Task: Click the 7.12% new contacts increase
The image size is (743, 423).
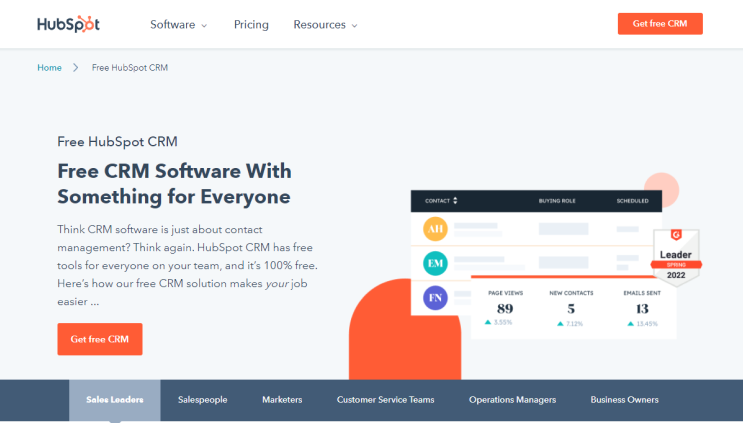Action: pyautogui.click(x=570, y=324)
